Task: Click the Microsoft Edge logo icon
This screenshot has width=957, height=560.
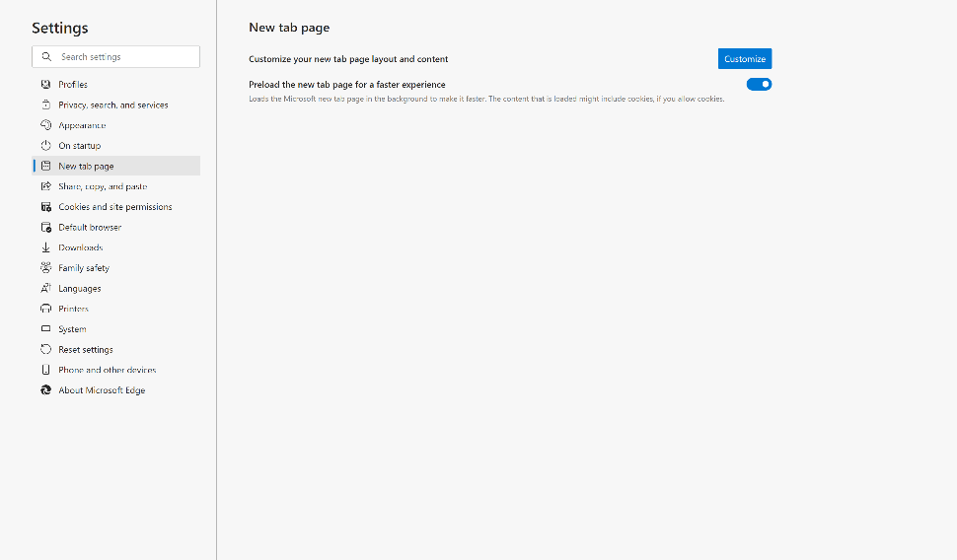Action: pyautogui.click(x=45, y=389)
